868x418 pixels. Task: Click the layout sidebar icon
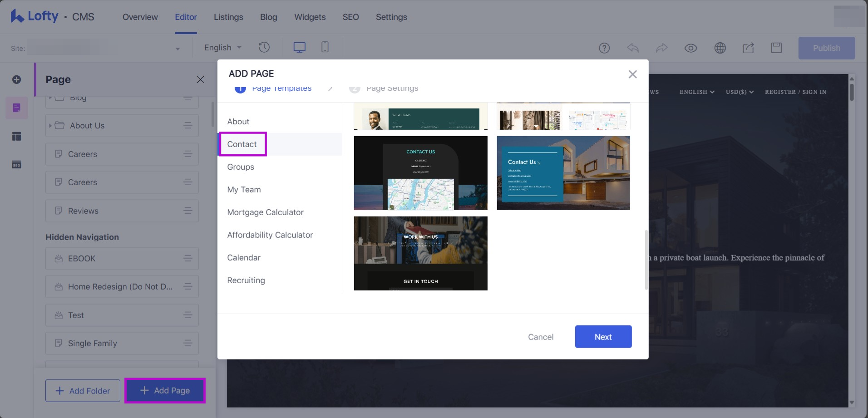[17, 136]
